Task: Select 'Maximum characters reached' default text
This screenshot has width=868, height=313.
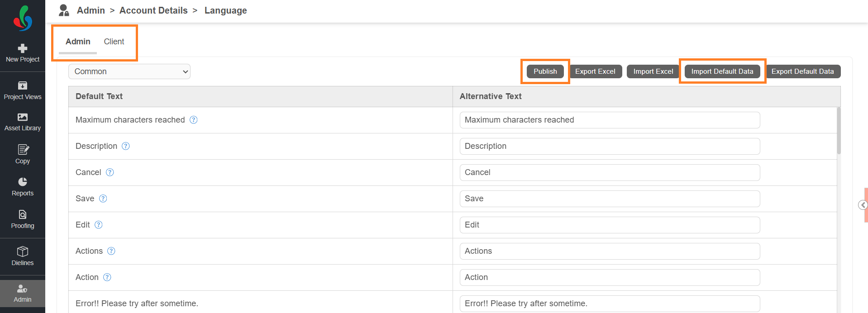Action: click(130, 120)
